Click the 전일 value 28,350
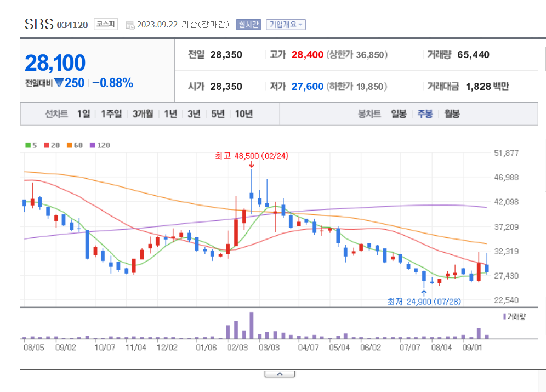 coord(226,55)
